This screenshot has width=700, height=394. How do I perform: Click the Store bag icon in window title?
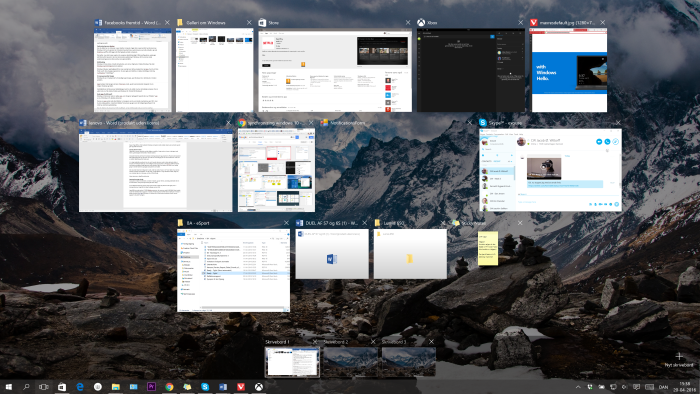(x=262, y=22)
